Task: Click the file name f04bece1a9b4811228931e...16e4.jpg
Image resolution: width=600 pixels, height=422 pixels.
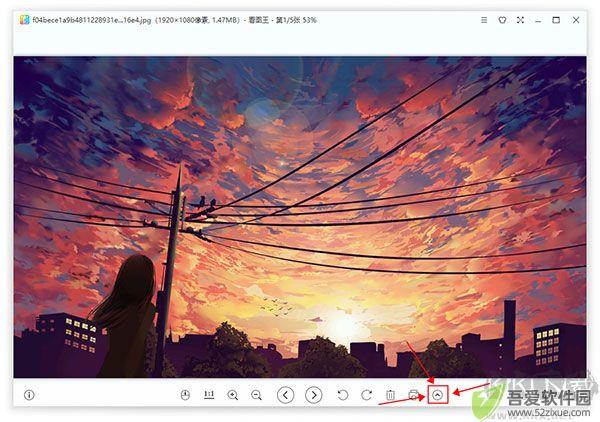Action: click(92, 20)
